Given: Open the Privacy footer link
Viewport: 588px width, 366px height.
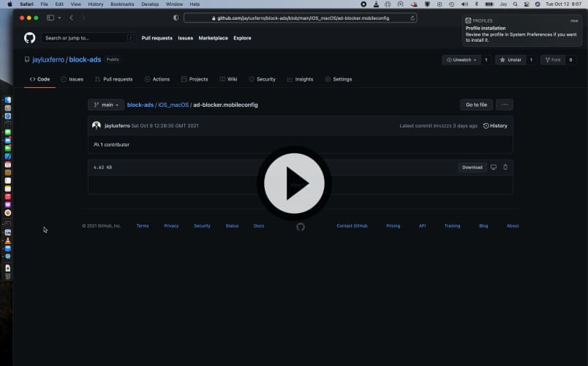Looking at the screenshot, I should pyautogui.click(x=171, y=226).
